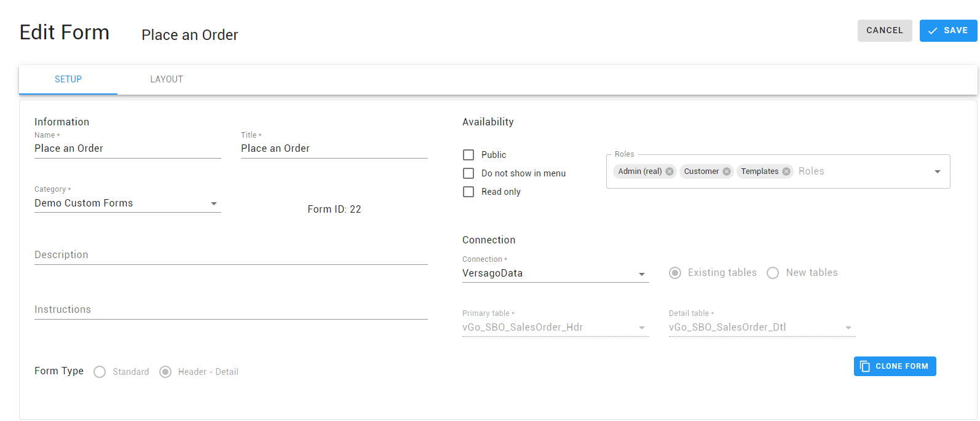This screenshot has height=421, width=980.
Task: Select the Setup tab
Action: 68,79
